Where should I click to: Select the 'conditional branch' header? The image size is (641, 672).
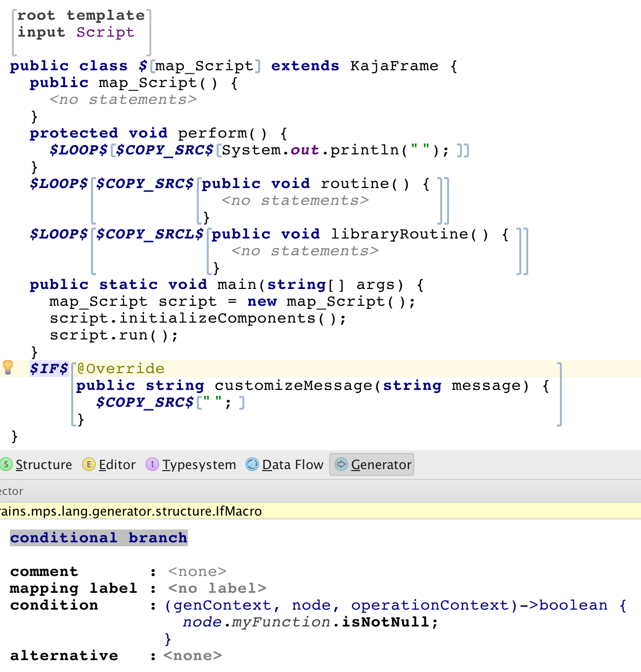(99, 538)
